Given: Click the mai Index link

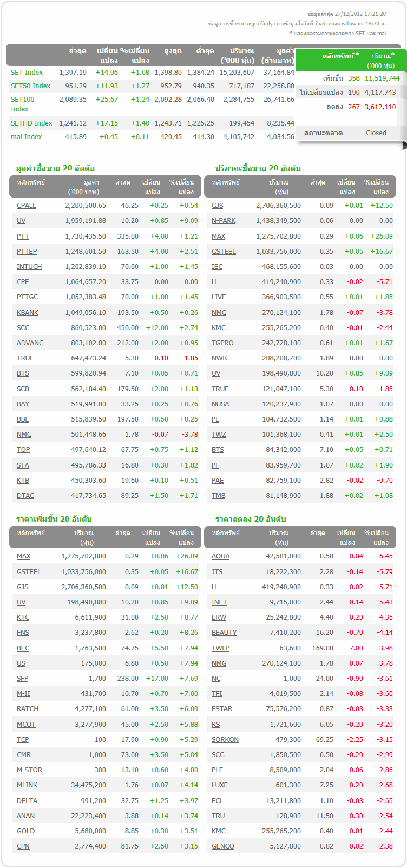Looking at the screenshot, I should (x=26, y=137).
